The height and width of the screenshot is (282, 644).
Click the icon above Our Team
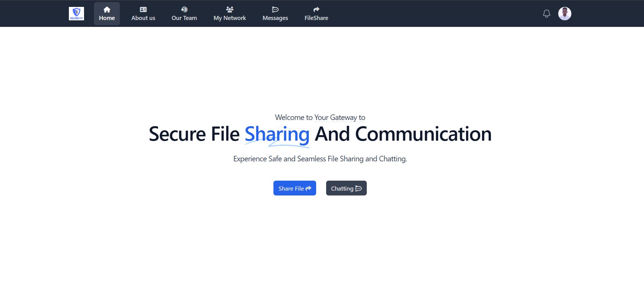point(184,10)
